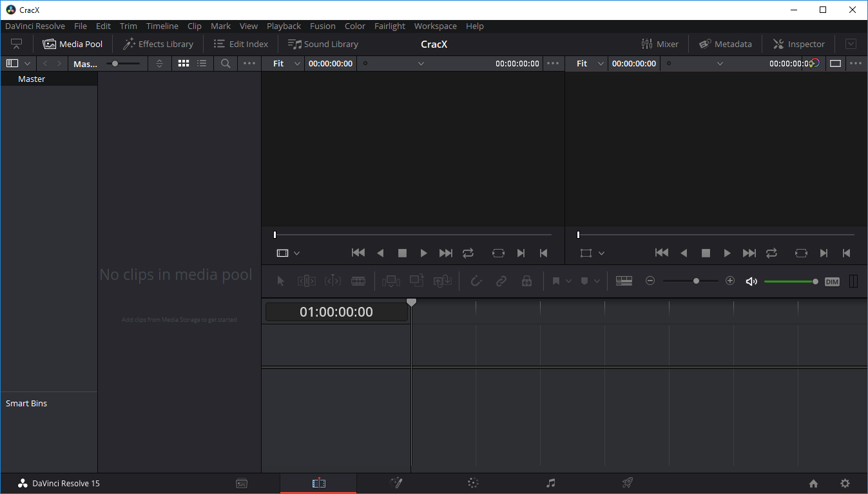
Task: Click the Insert Clip button
Action: pos(391,281)
